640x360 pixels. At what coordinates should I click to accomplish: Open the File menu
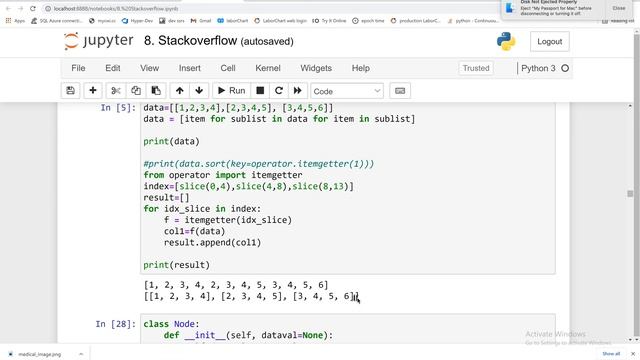coord(78,68)
